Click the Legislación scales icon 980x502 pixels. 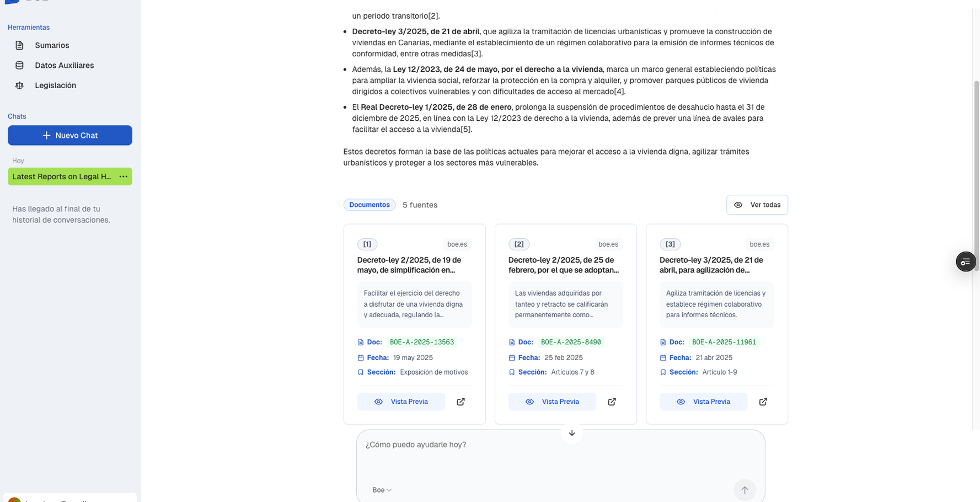pos(19,86)
